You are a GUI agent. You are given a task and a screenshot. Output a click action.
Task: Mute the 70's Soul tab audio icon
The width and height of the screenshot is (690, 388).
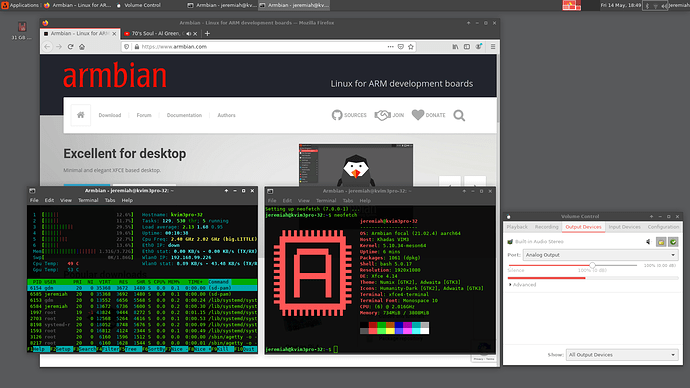pyautogui.click(x=188, y=33)
